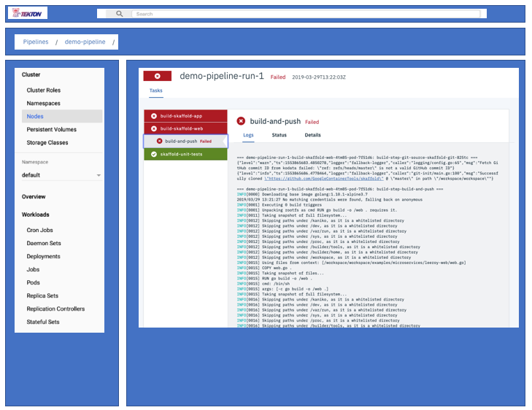Switch to the Logs tab

(248, 135)
